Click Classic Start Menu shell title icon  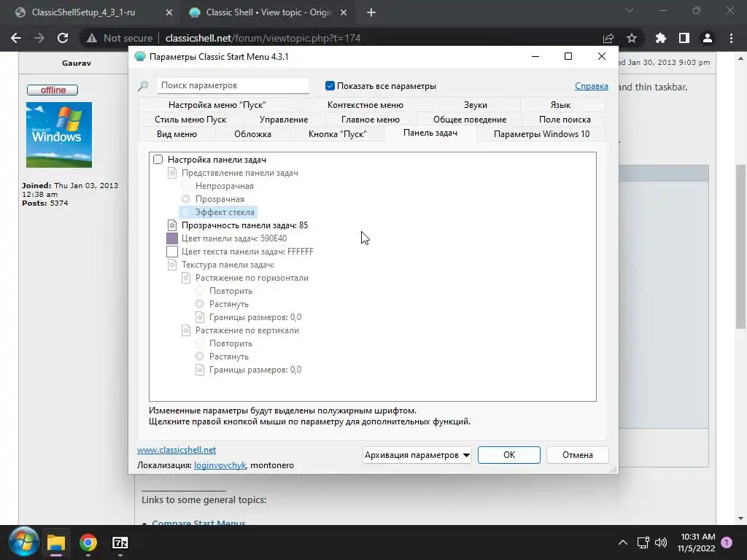[x=139, y=57]
